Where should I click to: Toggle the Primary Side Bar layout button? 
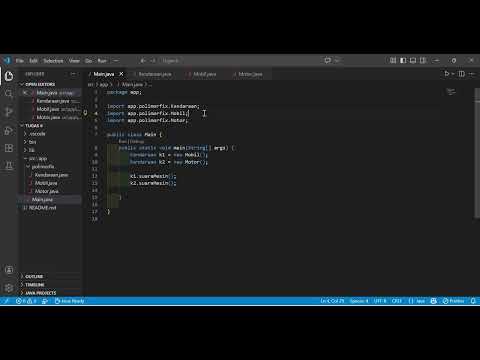click(x=403, y=60)
